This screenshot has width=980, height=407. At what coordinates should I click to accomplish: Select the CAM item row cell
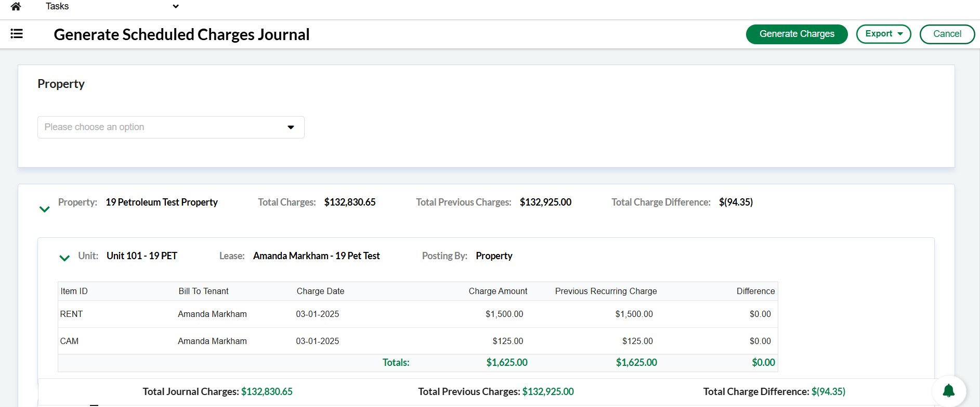click(69, 341)
